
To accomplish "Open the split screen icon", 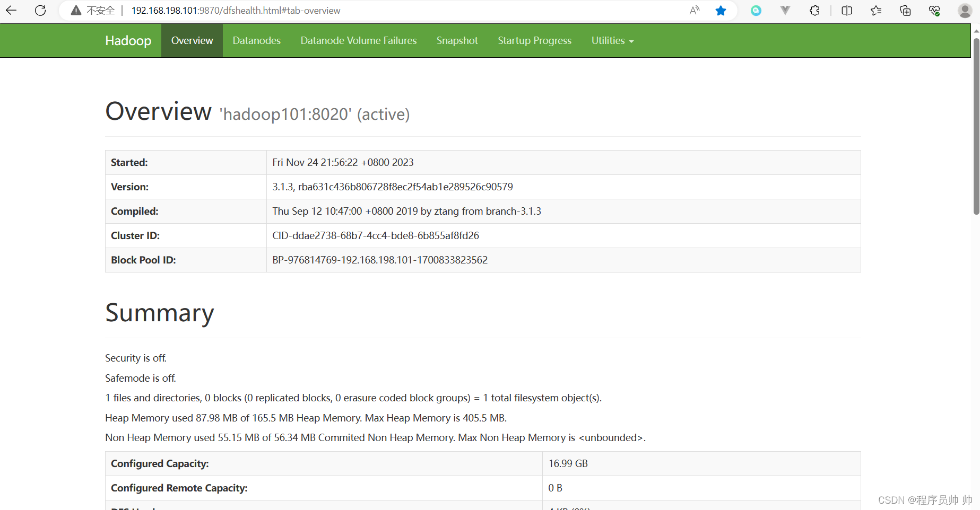I will click(847, 11).
